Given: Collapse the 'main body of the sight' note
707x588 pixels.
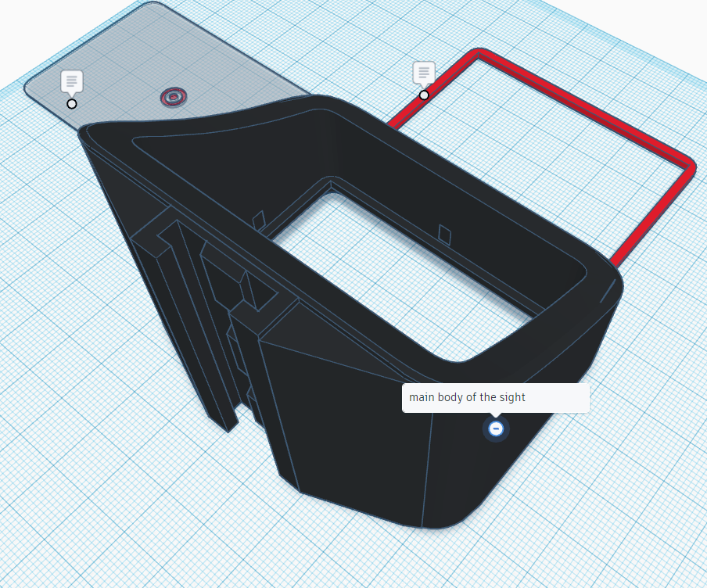Looking at the screenshot, I should tap(497, 428).
